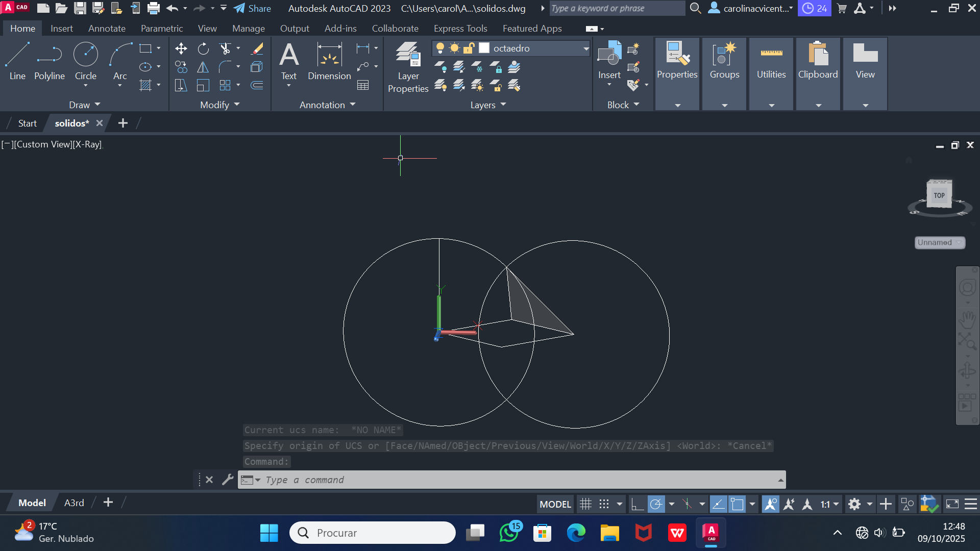Click the octaedro layer color swatch
980x551 pixels.
484,48
